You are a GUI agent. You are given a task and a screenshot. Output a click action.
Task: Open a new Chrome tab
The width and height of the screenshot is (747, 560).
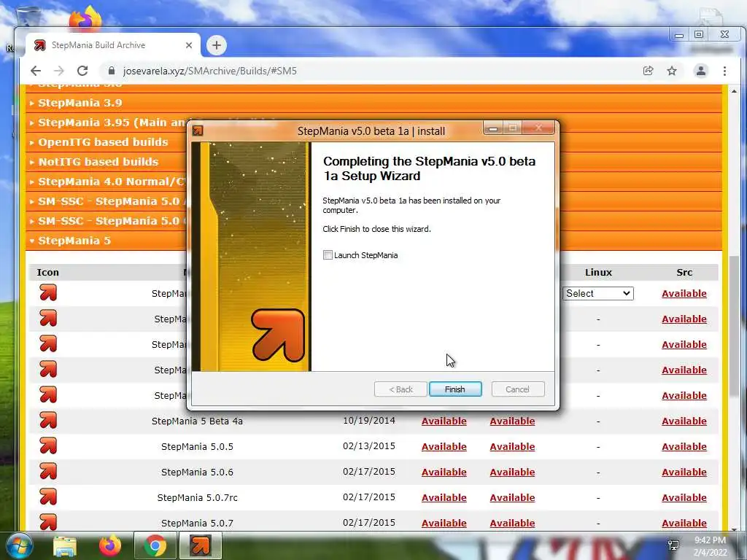[216, 45]
